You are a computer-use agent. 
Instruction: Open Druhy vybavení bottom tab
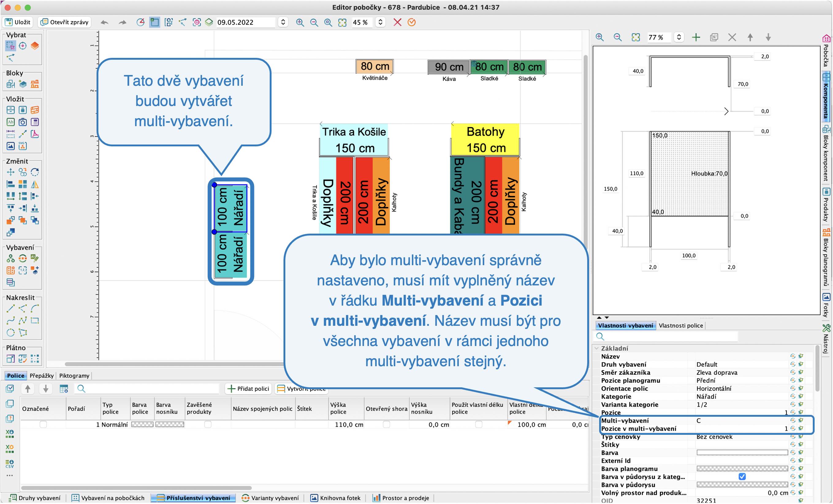point(35,498)
